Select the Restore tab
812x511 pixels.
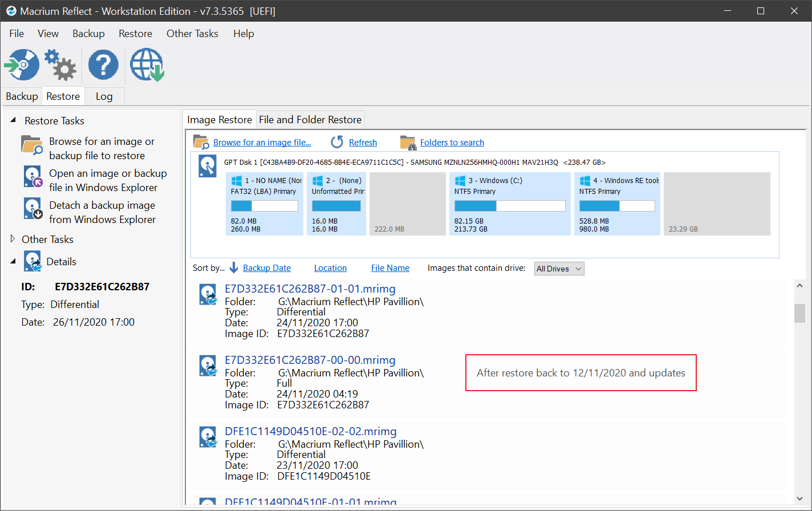tap(63, 96)
